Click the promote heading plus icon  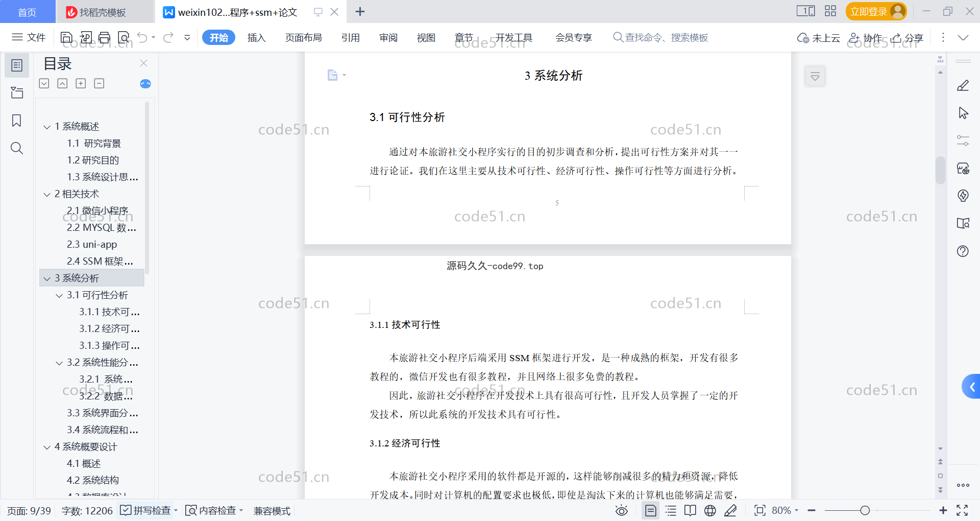(81, 83)
